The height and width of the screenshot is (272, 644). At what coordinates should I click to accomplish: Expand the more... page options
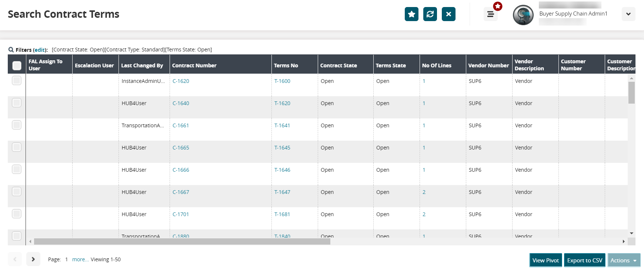tap(80, 259)
